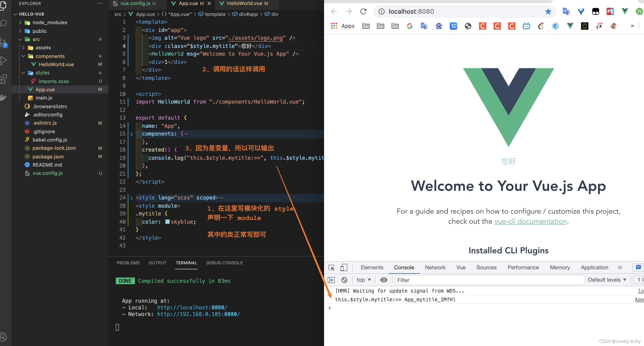Open the top context dropdown in the console
Viewport: 644px width, 346px height.
pyautogui.click(x=363, y=280)
